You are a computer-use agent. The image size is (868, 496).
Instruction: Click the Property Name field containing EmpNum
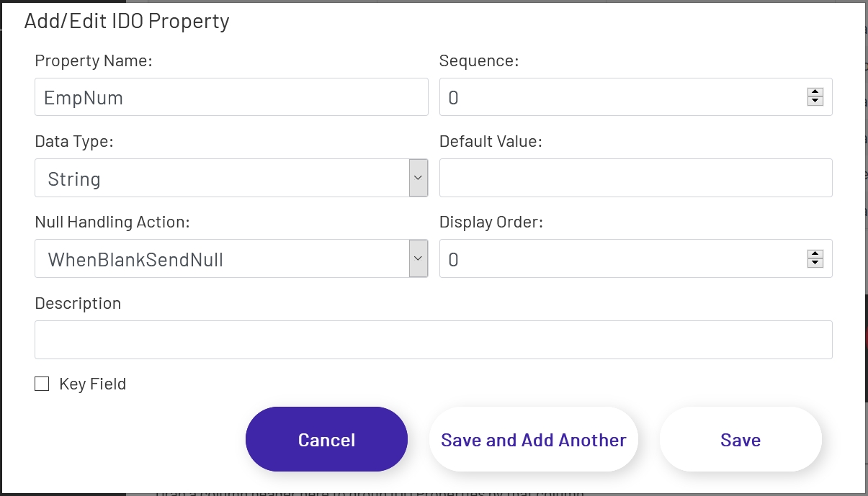pyautogui.click(x=231, y=96)
